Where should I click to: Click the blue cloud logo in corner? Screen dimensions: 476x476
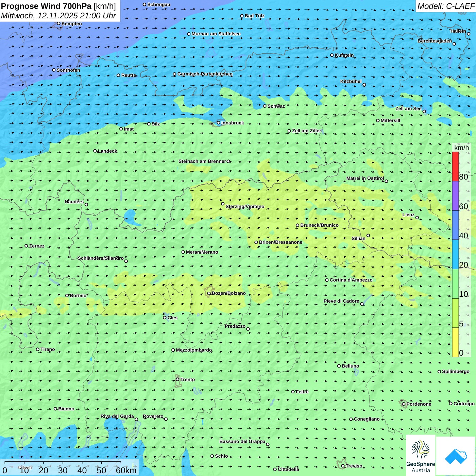[x=456, y=456]
